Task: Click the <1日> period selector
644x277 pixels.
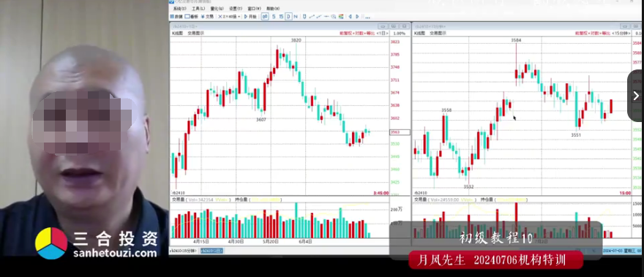Action: pyautogui.click(x=382, y=33)
